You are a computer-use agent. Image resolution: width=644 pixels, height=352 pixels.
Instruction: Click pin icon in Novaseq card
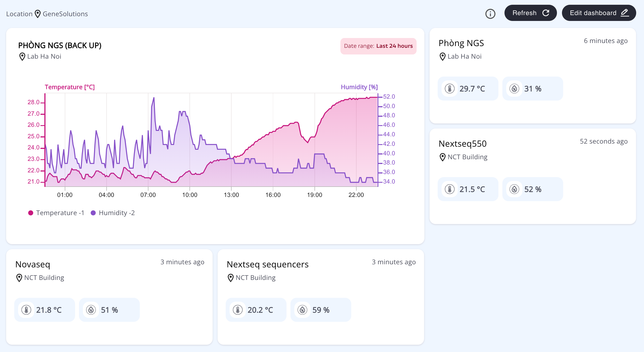pos(19,278)
